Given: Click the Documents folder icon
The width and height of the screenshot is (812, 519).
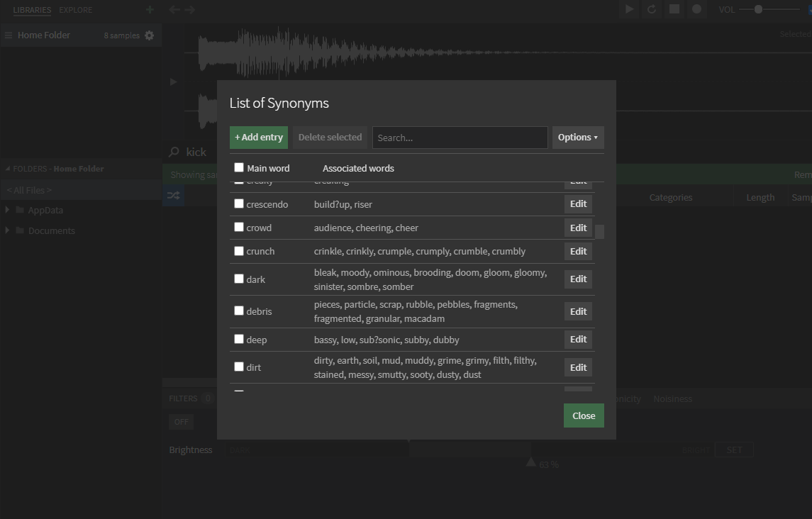Looking at the screenshot, I should pos(20,230).
